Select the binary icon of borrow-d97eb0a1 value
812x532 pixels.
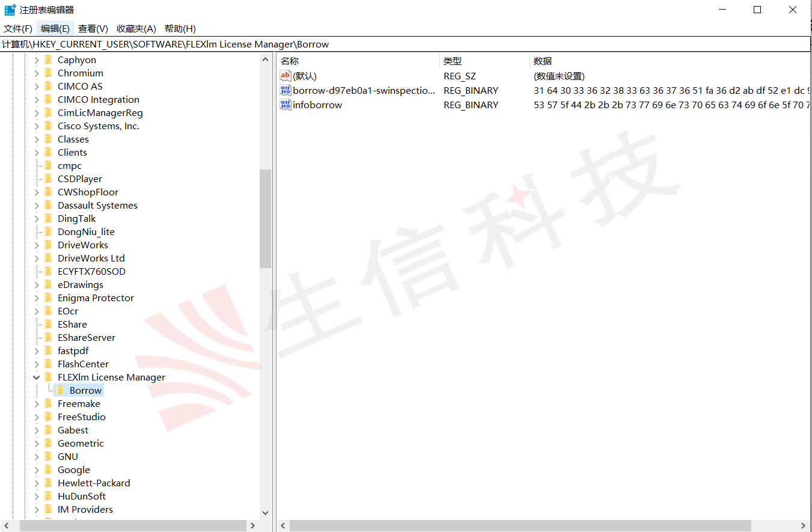[x=285, y=90]
